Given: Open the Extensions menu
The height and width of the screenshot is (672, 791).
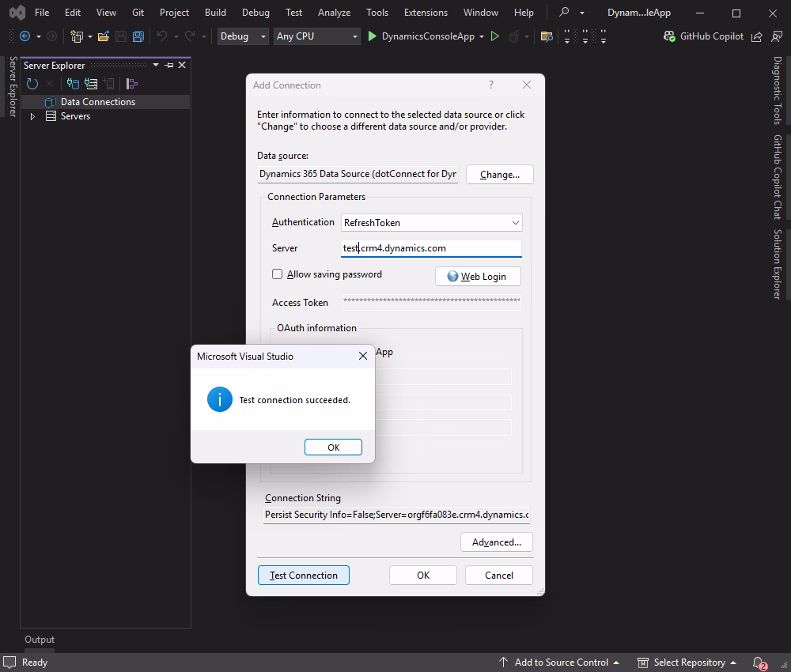Looking at the screenshot, I should pyautogui.click(x=426, y=13).
